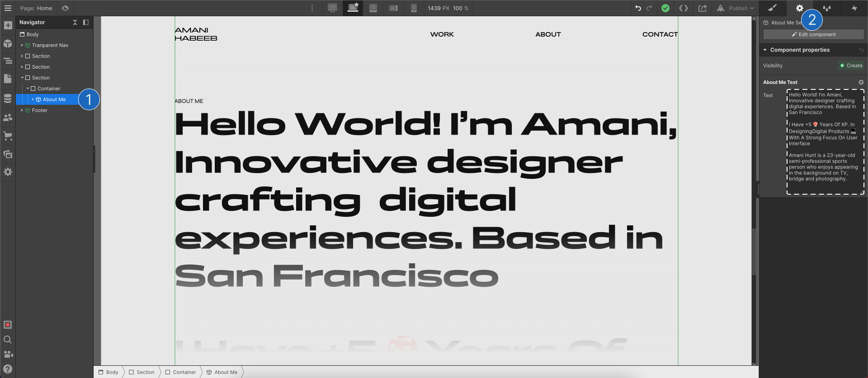Screen dimensions: 868x378
Task: Redo the last change
Action: (650, 8)
